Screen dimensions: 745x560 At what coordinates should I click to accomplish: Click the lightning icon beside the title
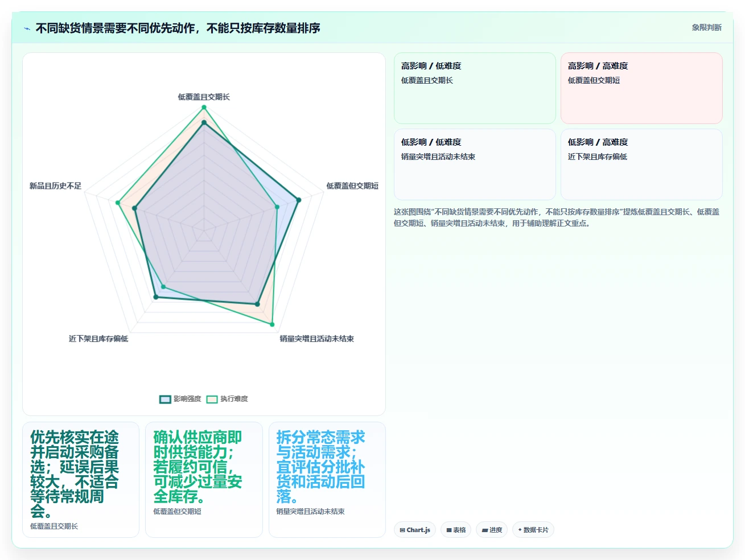(x=27, y=28)
